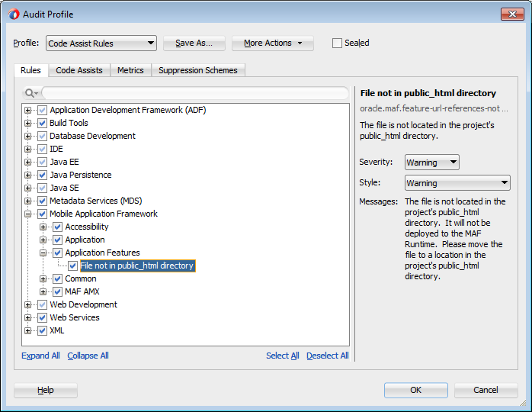
Task: Open Help for Audit Profile
Action: (x=46, y=390)
